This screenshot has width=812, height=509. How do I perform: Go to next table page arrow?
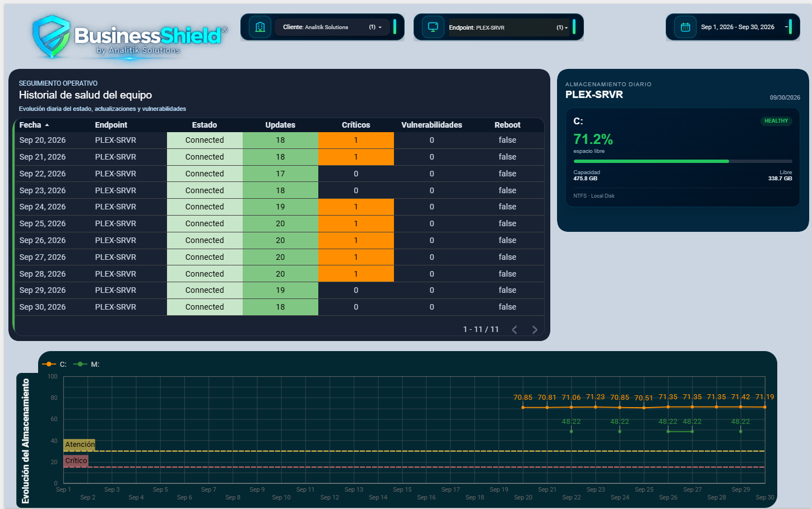click(x=535, y=330)
